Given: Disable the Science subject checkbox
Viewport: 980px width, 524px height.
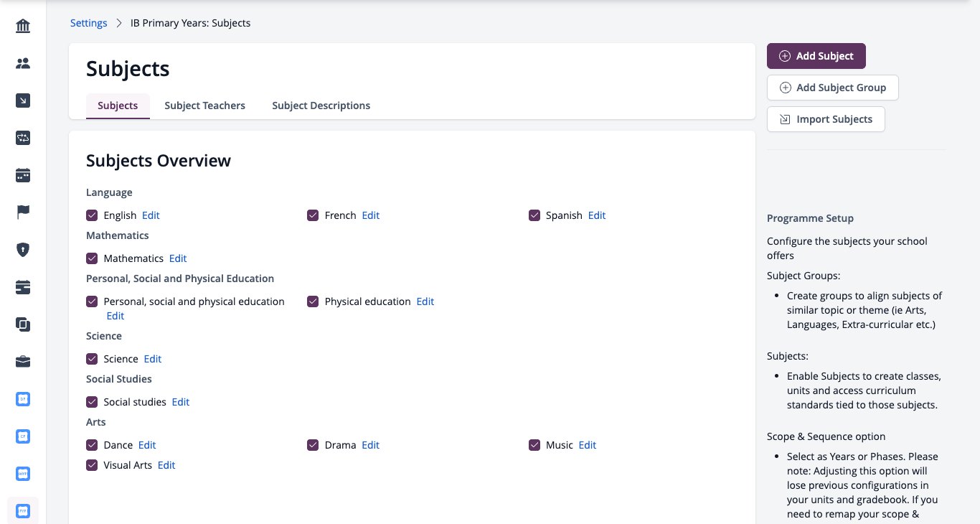Looking at the screenshot, I should pos(92,359).
